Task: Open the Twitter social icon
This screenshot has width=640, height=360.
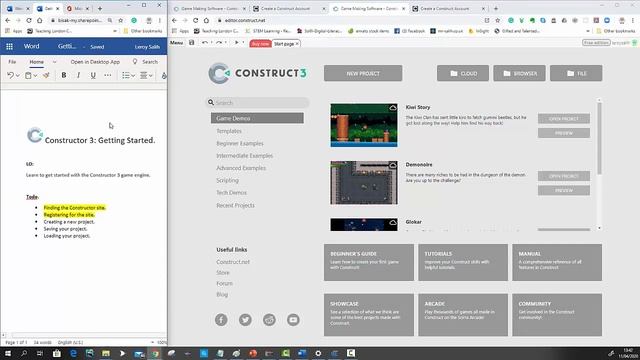Action: point(245,320)
